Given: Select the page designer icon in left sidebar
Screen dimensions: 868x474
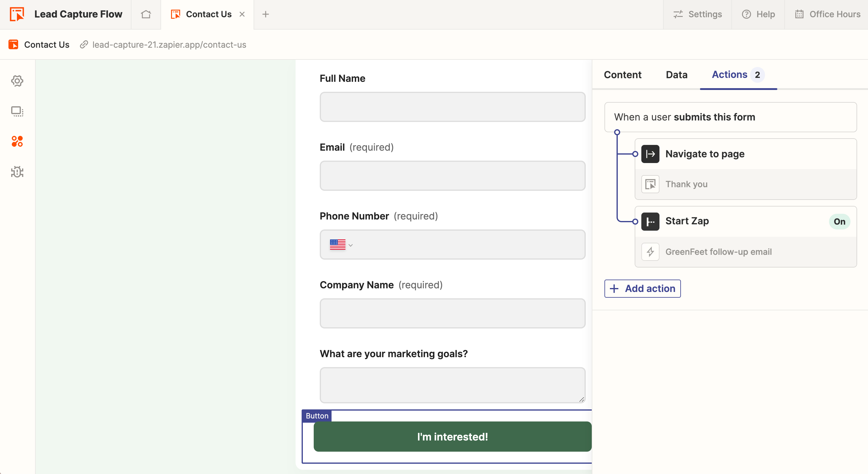Looking at the screenshot, I should 17,111.
